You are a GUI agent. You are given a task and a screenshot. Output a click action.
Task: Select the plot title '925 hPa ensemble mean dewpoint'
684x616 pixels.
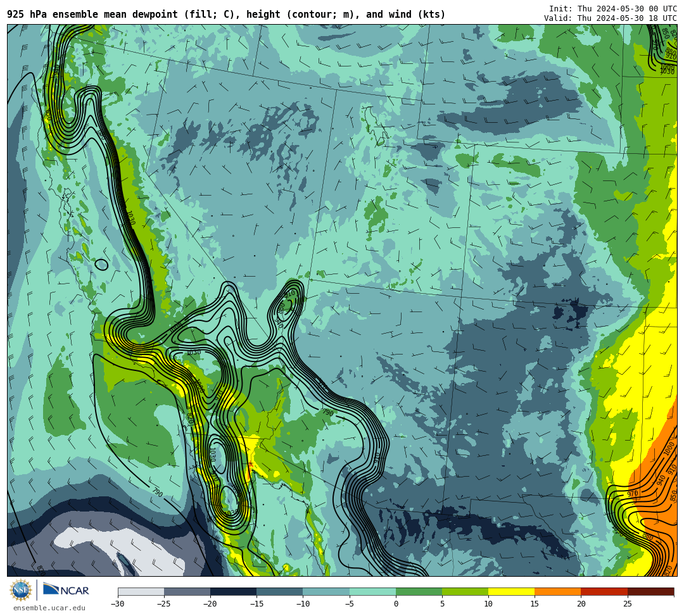click(x=92, y=15)
